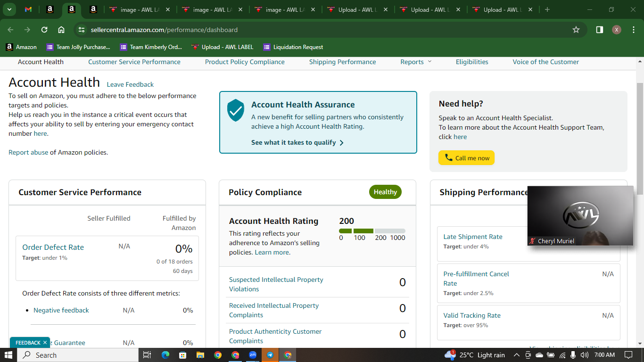Go back with the browser back arrow
This screenshot has width=644, height=362.
click(x=10, y=30)
